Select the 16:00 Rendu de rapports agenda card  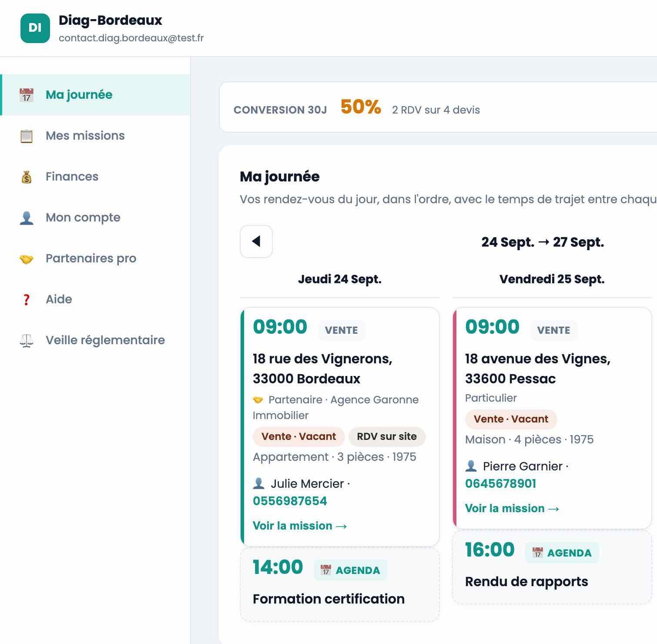click(x=552, y=567)
